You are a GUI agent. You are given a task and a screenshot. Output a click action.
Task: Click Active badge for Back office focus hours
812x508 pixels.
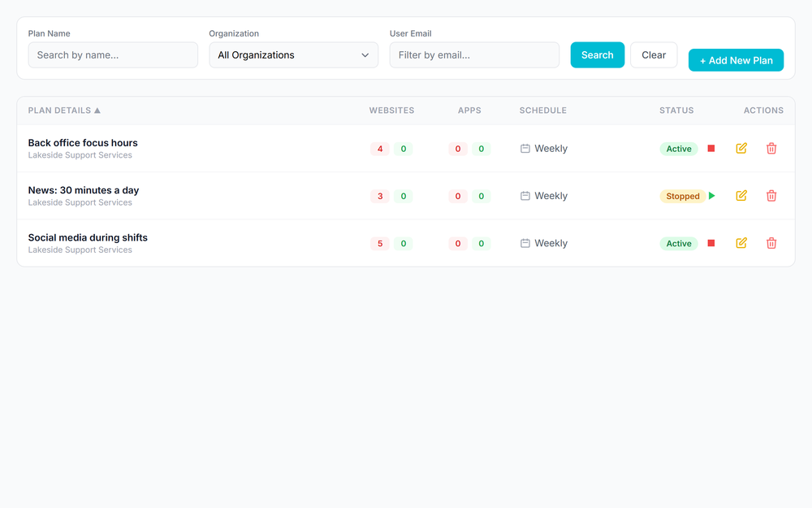click(x=679, y=149)
